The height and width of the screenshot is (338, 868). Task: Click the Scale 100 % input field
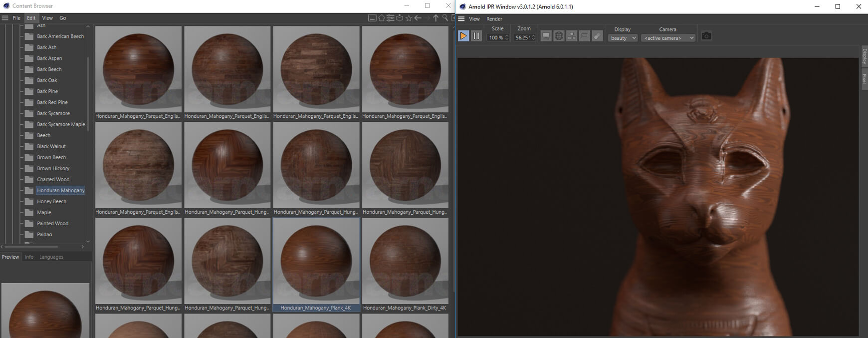(496, 37)
